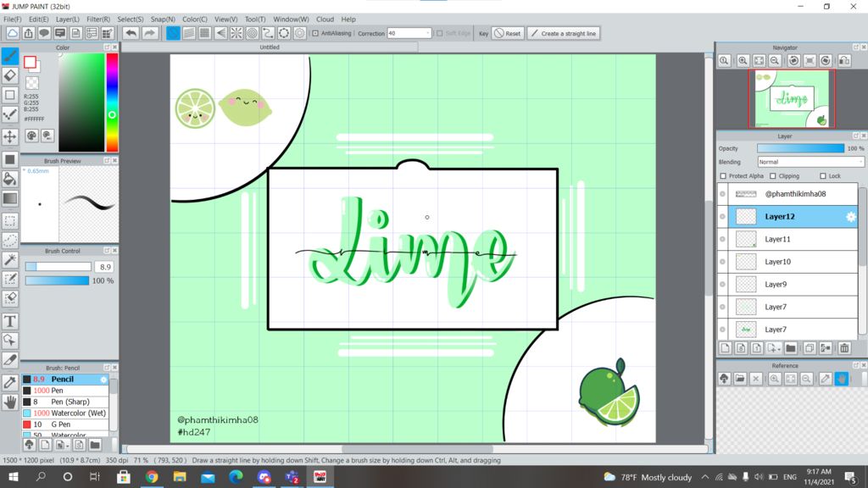The width and height of the screenshot is (868, 488).
Task: Select the Watercolor (Wet) brush
Action: coord(65,413)
